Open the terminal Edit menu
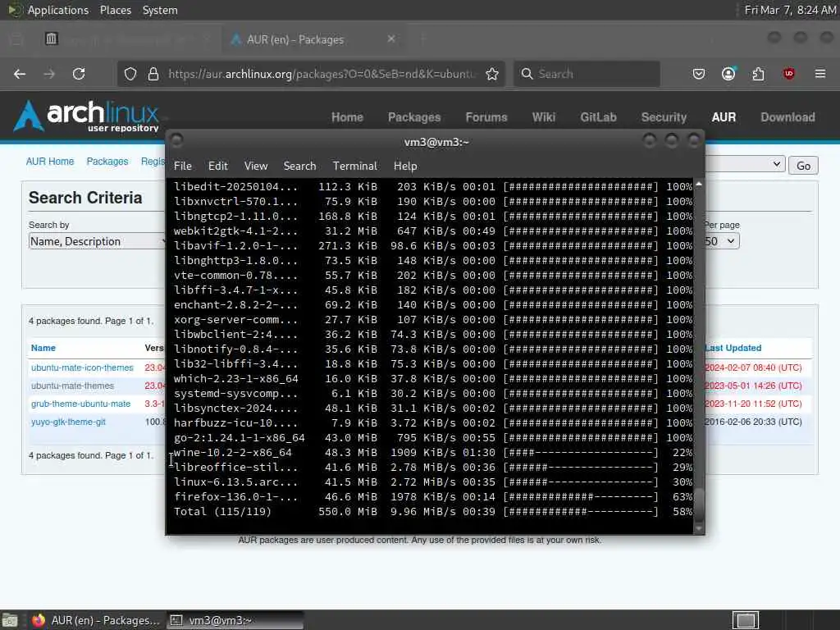The width and height of the screenshot is (840, 630). click(x=218, y=166)
